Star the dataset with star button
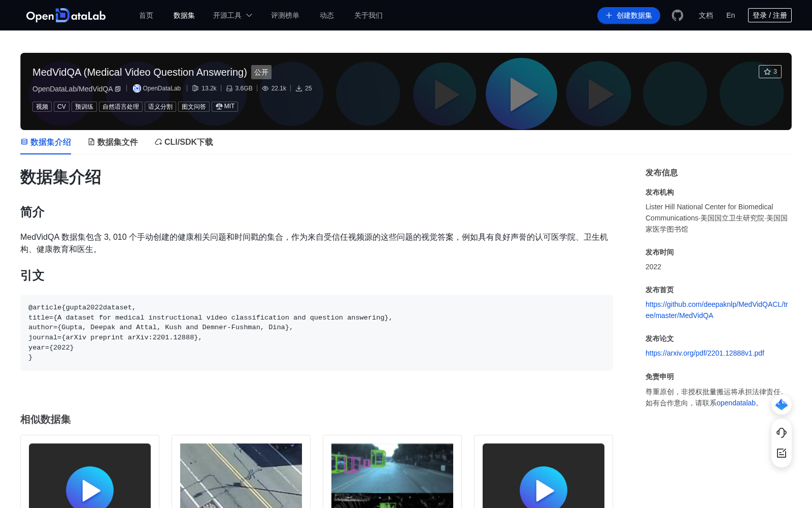Screen dimensions: 812x508 [x=770, y=72]
